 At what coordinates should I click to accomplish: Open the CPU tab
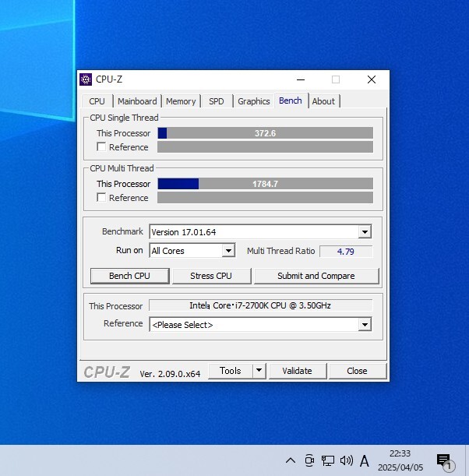coord(97,101)
